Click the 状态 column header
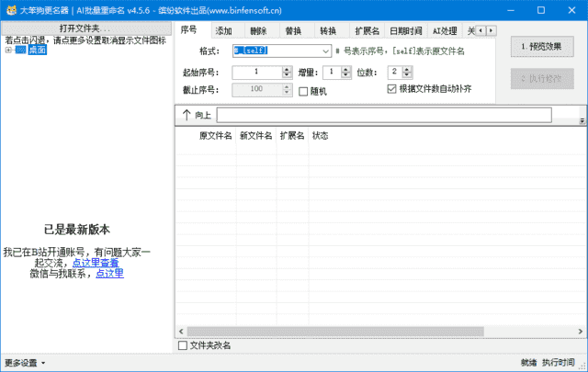The height and width of the screenshot is (372, 588). click(321, 136)
